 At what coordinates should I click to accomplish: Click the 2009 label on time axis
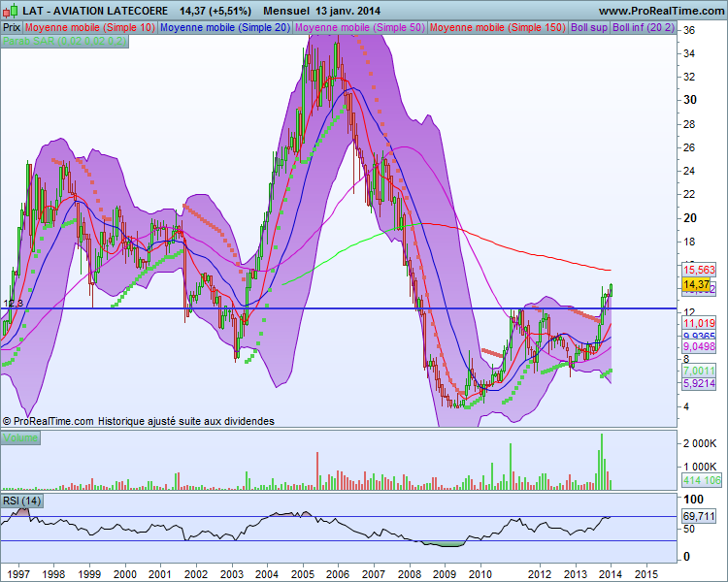pyautogui.click(x=445, y=574)
